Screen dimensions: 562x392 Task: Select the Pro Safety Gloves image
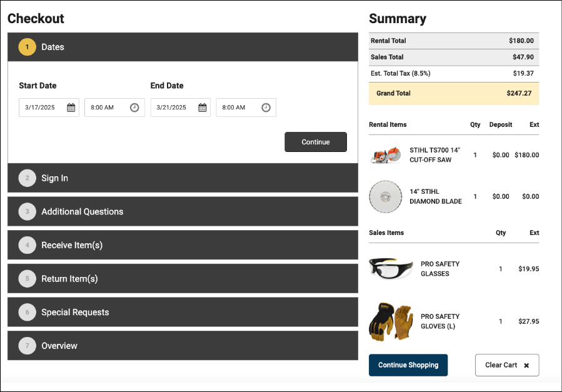coord(391,321)
